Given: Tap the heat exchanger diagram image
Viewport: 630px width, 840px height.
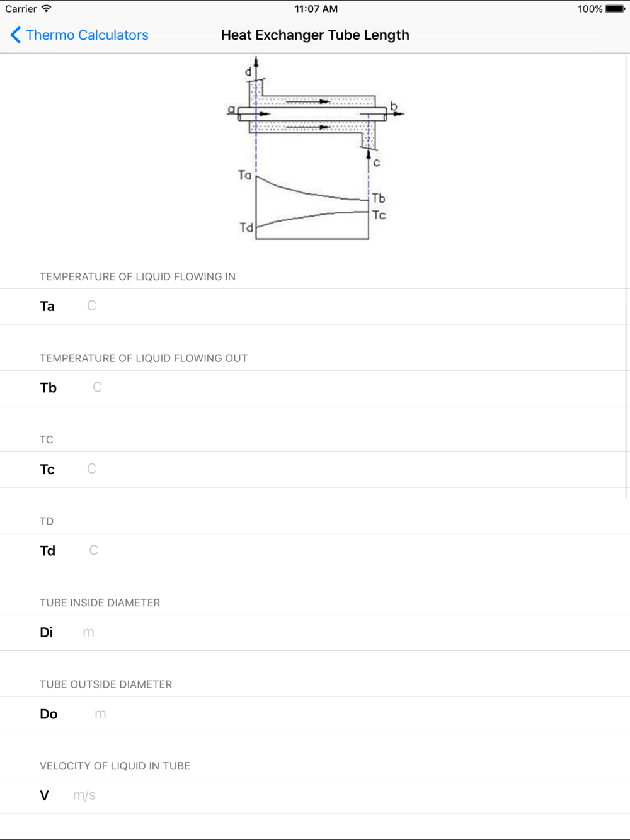Looking at the screenshot, I should pyautogui.click(x=315, y=149).
